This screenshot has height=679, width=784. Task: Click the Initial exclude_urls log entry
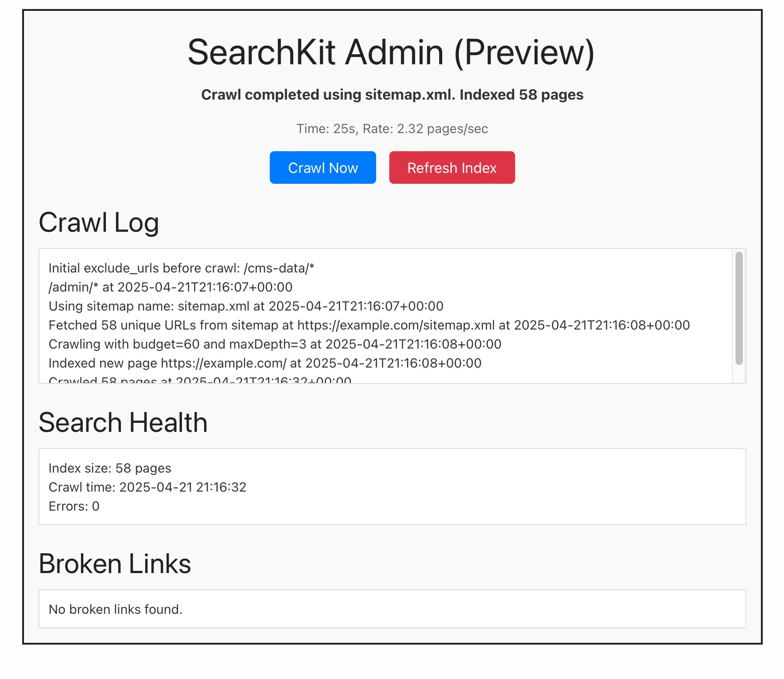point(181,268)
